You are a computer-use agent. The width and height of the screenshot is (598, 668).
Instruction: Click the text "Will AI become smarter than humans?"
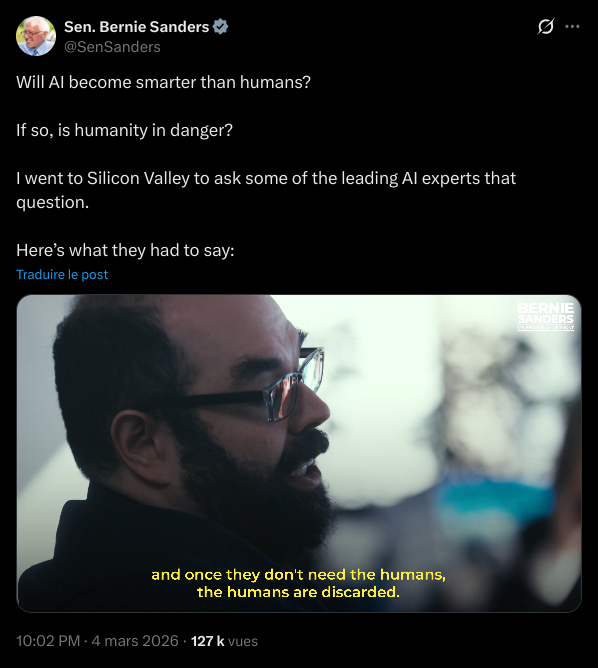pos(164,82)
